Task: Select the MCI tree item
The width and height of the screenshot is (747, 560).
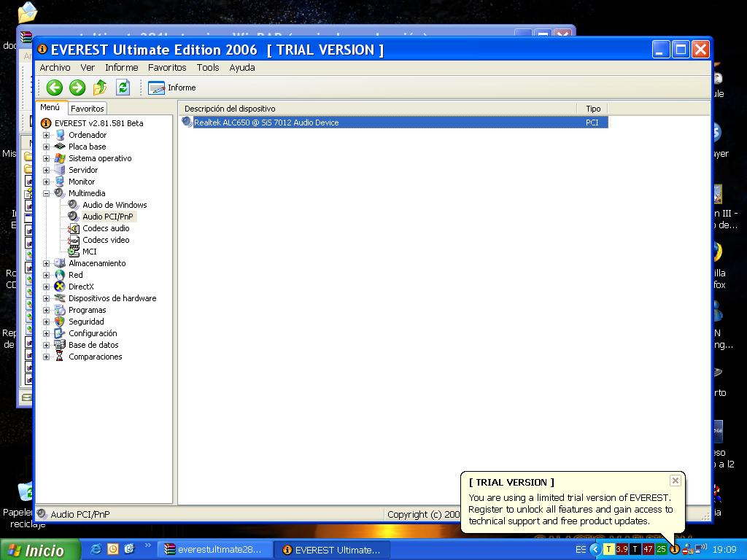Action: (89, 252)
